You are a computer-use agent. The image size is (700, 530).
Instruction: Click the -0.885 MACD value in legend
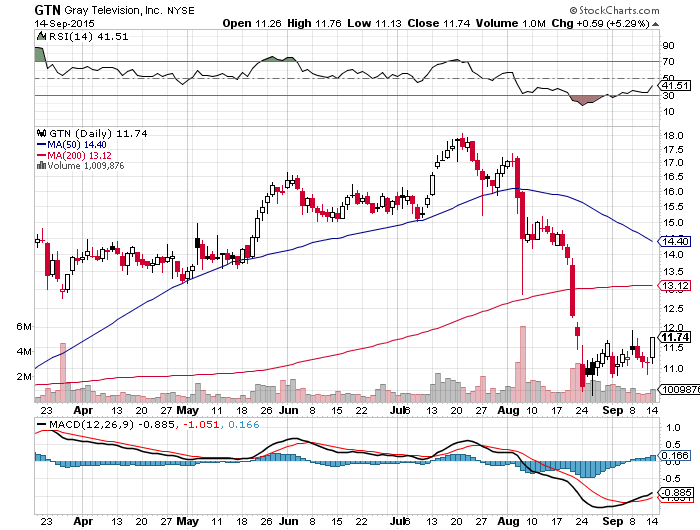[x=157, y=424]
